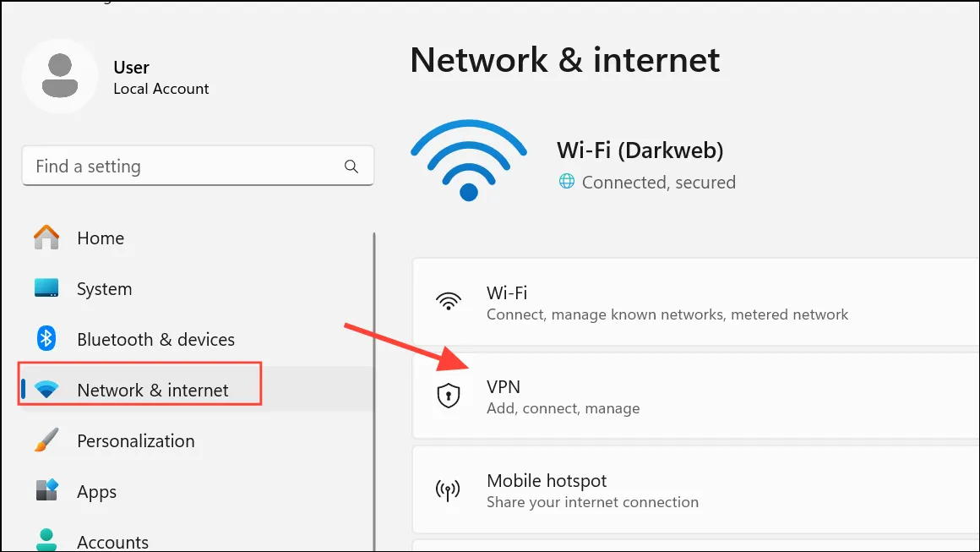
Task: Click the Apps tiles icon
Action: click(46, 491)
